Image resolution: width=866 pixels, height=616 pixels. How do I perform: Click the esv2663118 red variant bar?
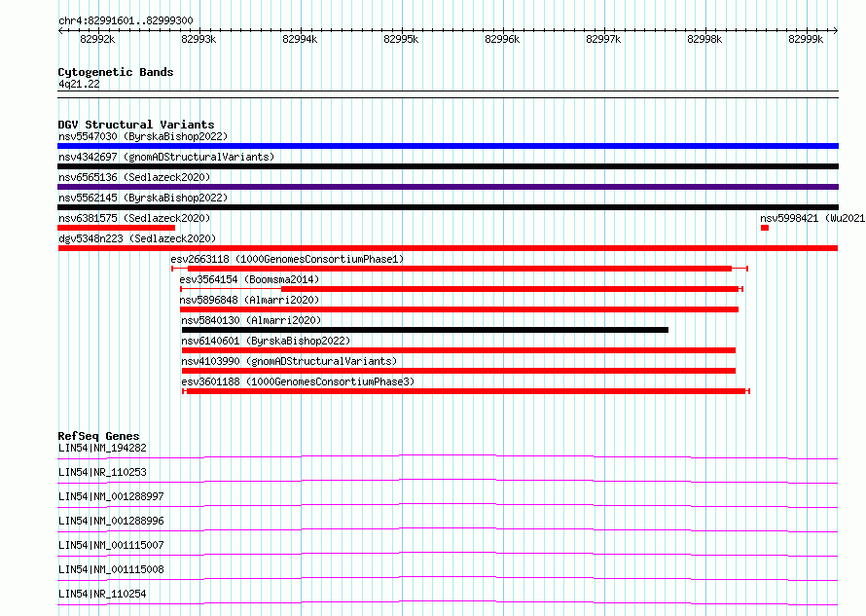coord(459,269)
